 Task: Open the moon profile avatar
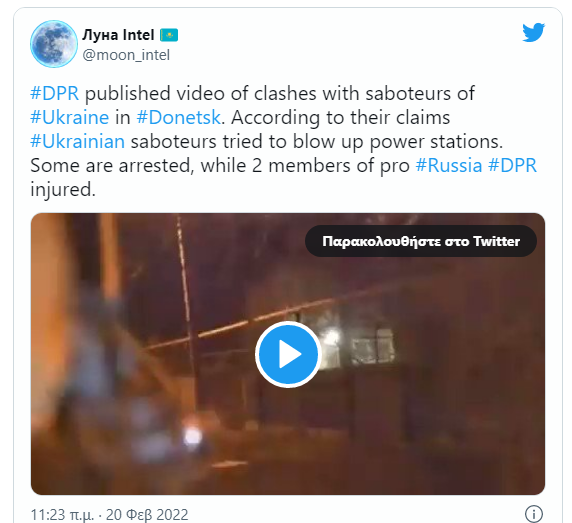54,44
